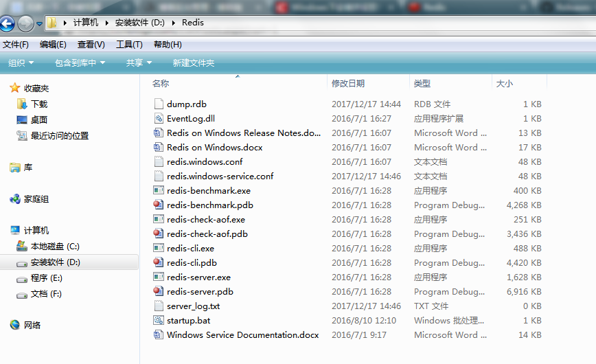Open 最近访问的位置 in the sidebar
Image resolution: width=596 pixels, height=364 pixels.
(60, 136)
